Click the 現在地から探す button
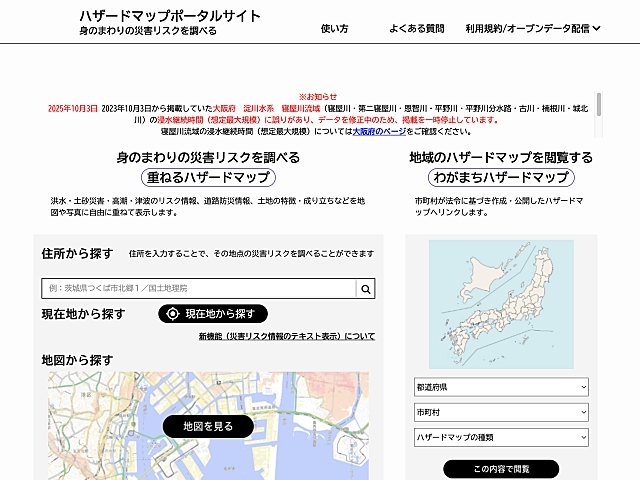This screenshot has height=480, width=640. pos(213,313)
